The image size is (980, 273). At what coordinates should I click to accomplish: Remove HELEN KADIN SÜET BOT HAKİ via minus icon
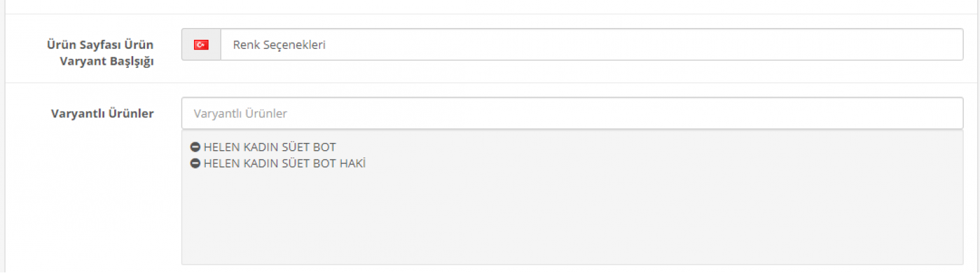[x=195, y=163]
